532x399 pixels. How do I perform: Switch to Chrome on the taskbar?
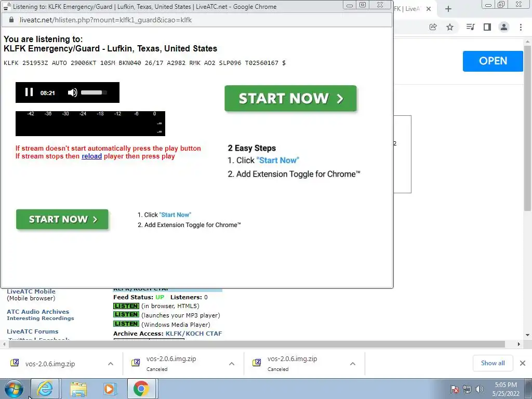coord(141,389)
